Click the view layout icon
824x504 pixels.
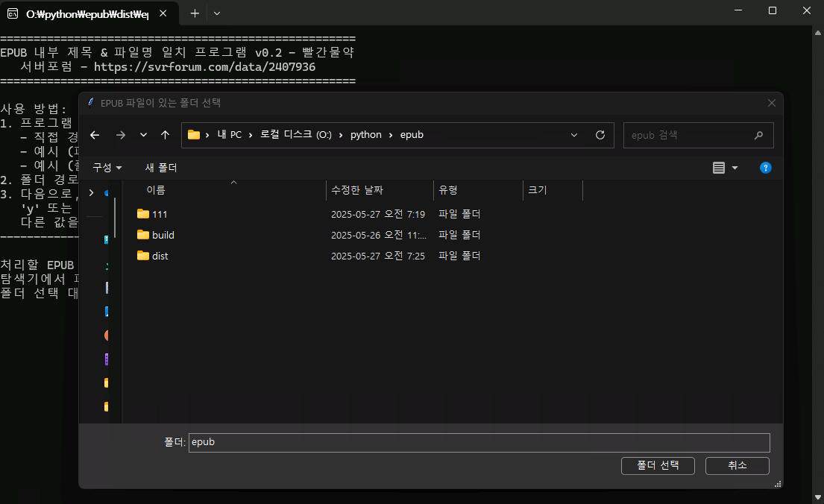pos(719,168)
